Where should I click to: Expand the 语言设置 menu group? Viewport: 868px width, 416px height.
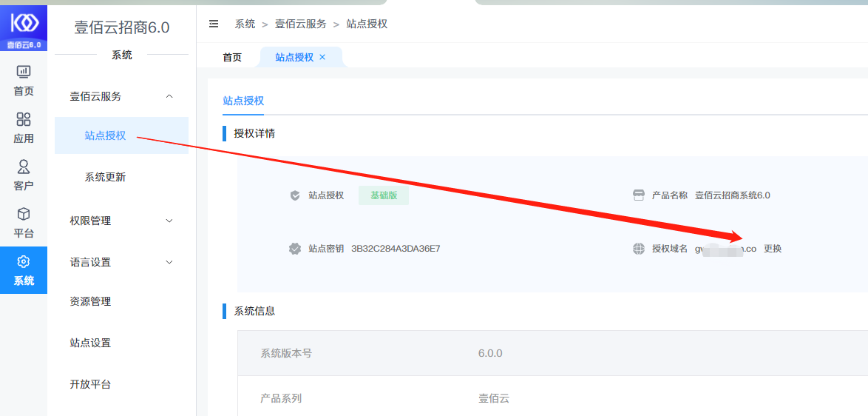click(x=169, y=261)
